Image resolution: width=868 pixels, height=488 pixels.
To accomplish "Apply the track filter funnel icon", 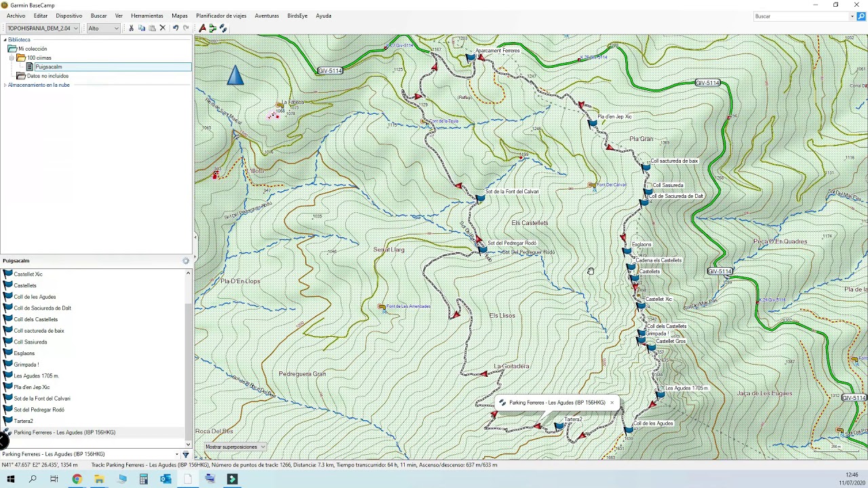I will 186,453.
